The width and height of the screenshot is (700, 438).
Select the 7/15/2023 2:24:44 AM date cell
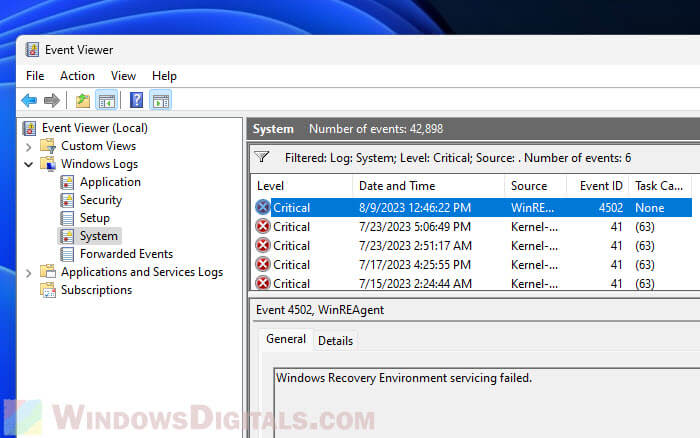pos(415,284)
